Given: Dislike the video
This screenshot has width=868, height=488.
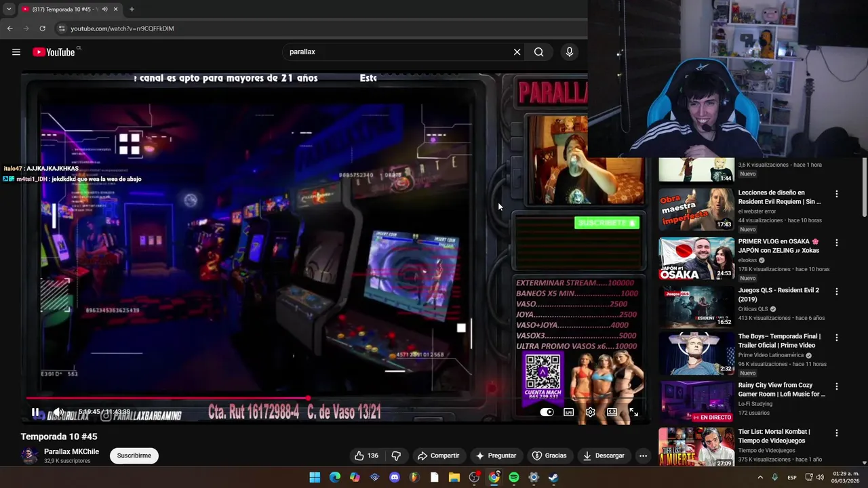Looking at the screenshot, I should pyautogui.click(x=396, y=455).
